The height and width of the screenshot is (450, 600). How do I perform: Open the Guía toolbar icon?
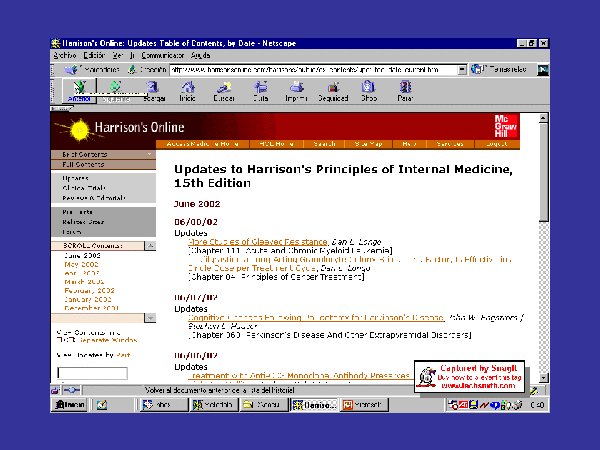(x=261, y=91)
